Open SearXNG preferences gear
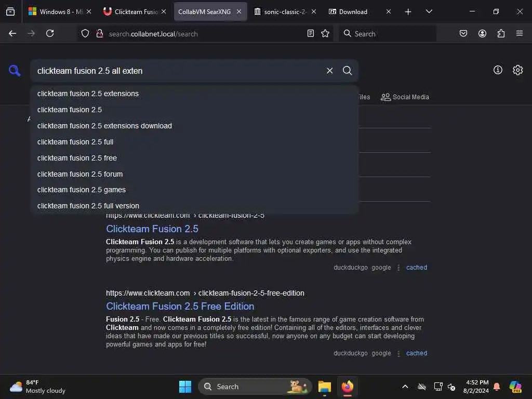The image size is (532, 399). 517,70
